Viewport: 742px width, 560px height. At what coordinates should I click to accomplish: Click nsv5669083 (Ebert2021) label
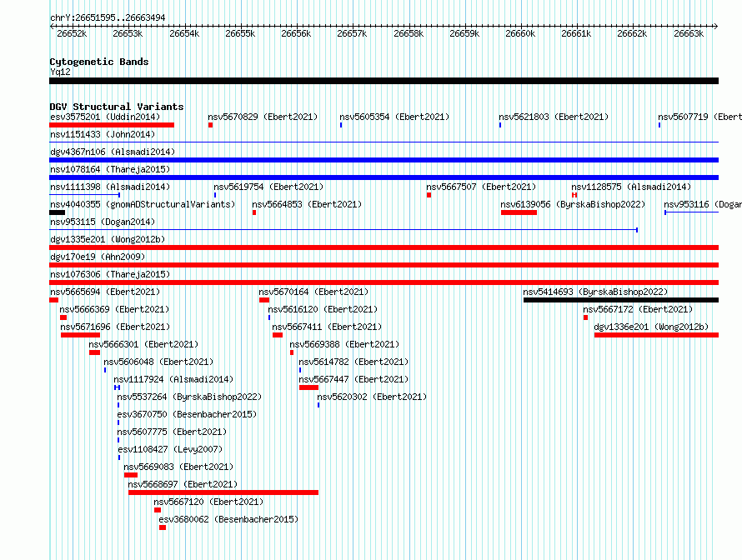[x=178, y=467]
